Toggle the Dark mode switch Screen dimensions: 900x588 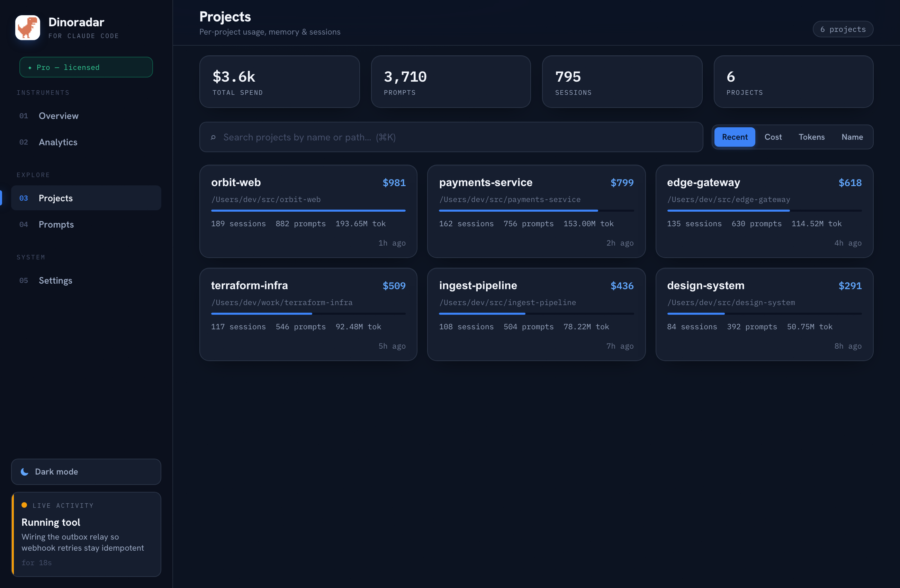pyautogui.click(x=86, y=471)
